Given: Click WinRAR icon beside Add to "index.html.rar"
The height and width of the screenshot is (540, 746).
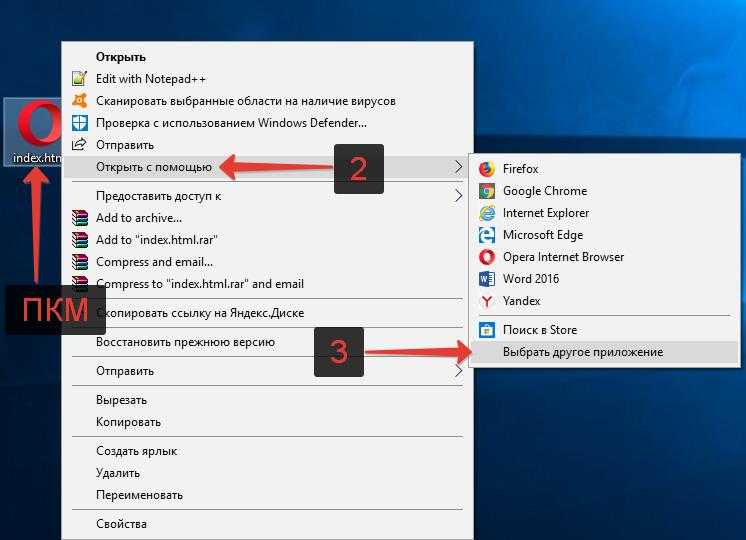Looking at the screenshot, I should pyautogui.click(x=79, y=239).
